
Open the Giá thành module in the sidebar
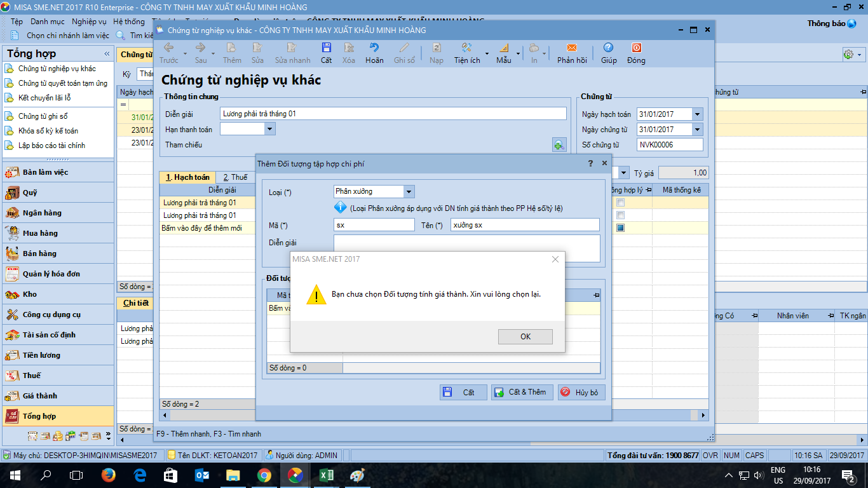click(58, 396)
